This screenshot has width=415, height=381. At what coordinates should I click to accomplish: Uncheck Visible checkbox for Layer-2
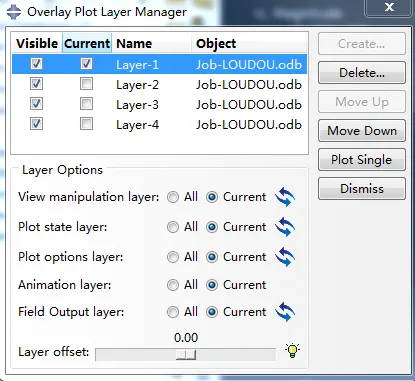coord(36,84)
